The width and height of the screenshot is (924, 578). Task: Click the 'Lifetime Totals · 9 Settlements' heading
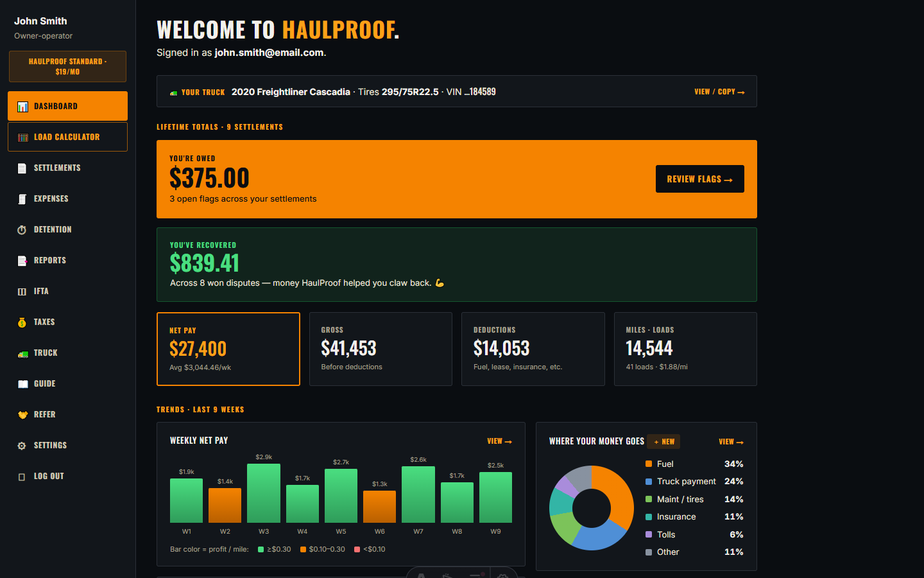219,127
